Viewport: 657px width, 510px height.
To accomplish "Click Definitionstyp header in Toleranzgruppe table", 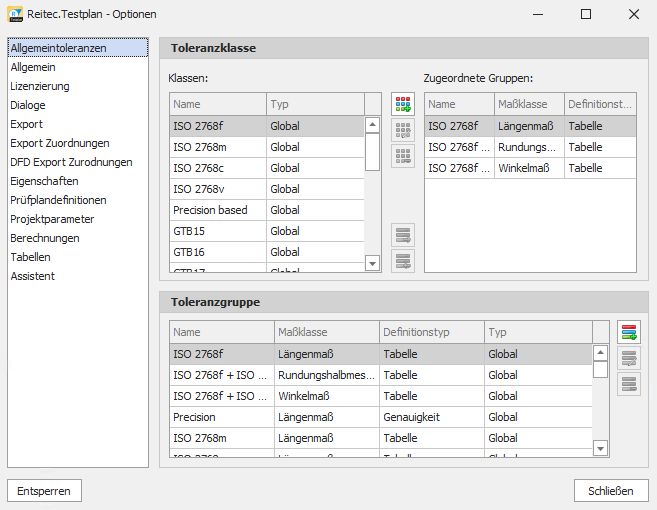I will [432, 332].
